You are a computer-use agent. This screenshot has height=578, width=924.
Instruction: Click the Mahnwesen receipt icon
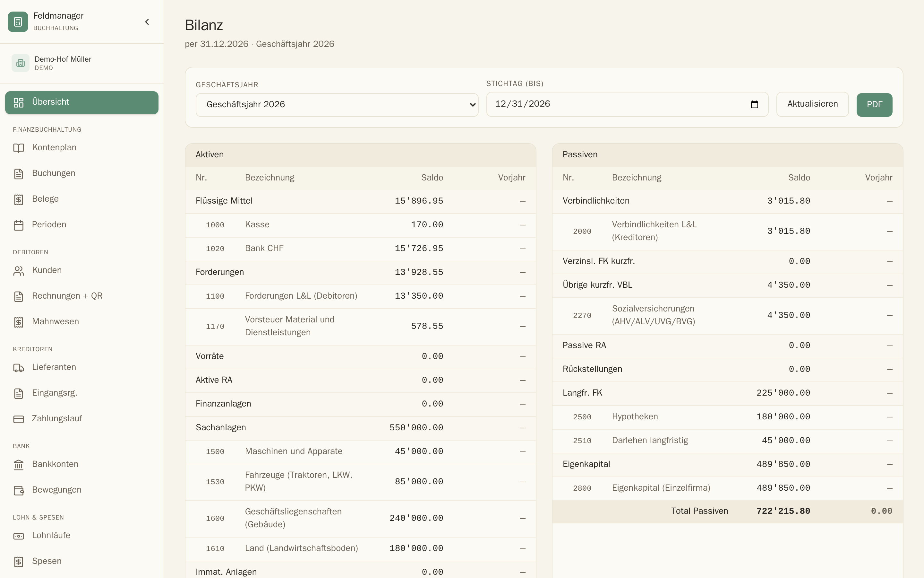18,322
